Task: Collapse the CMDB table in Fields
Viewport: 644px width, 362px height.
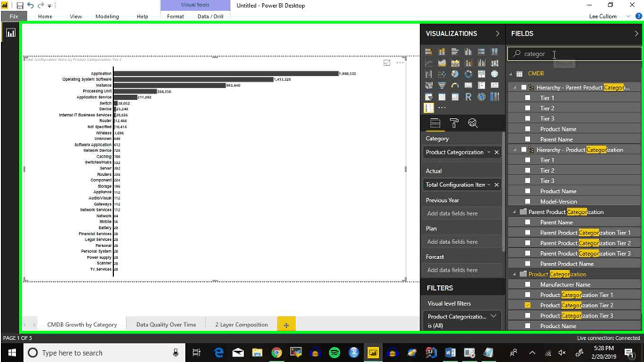Action: point(511,74)
